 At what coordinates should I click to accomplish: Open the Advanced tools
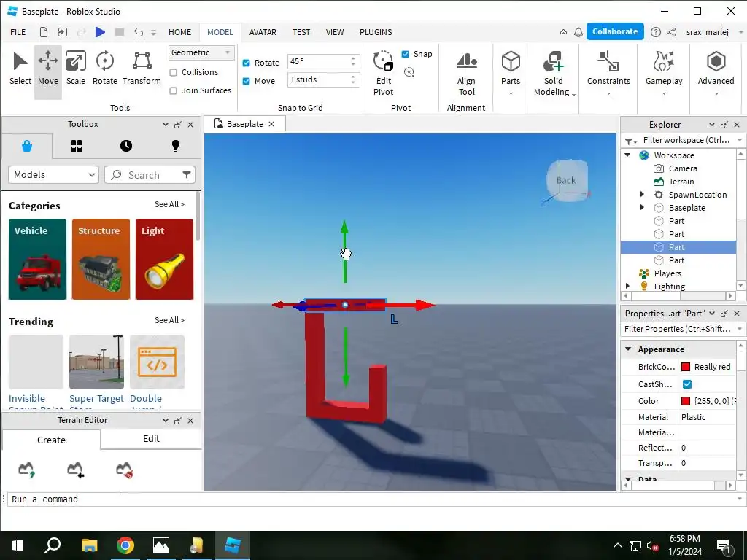[x=716, y=73]
